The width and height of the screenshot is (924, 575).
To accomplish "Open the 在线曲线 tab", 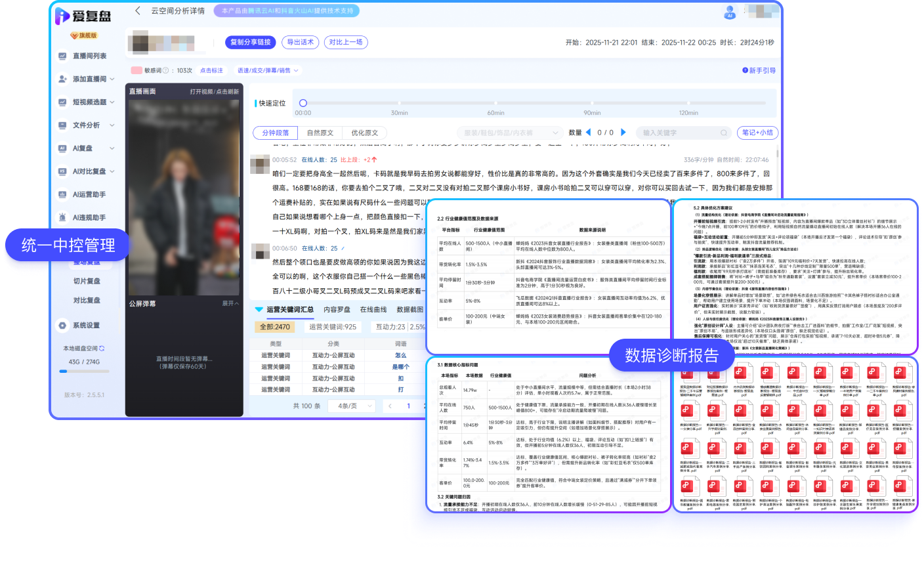I will (373, 309).
